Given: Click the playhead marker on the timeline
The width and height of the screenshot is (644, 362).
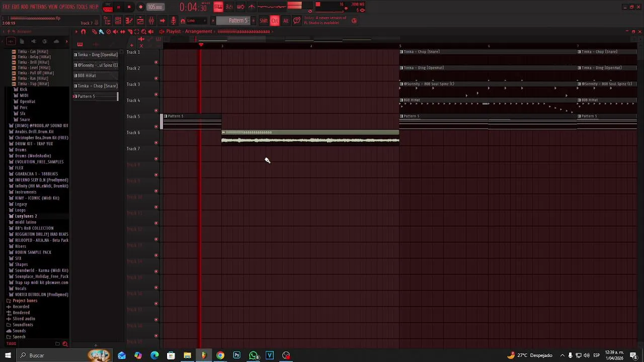Looking at the screenshot, I should click(201, 45).
